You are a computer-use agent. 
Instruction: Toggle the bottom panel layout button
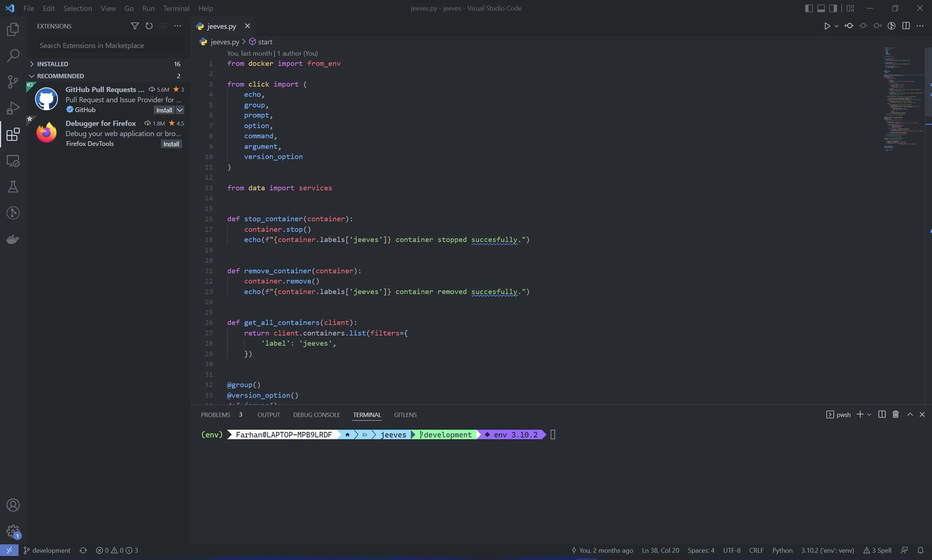(x=821, y=8)
